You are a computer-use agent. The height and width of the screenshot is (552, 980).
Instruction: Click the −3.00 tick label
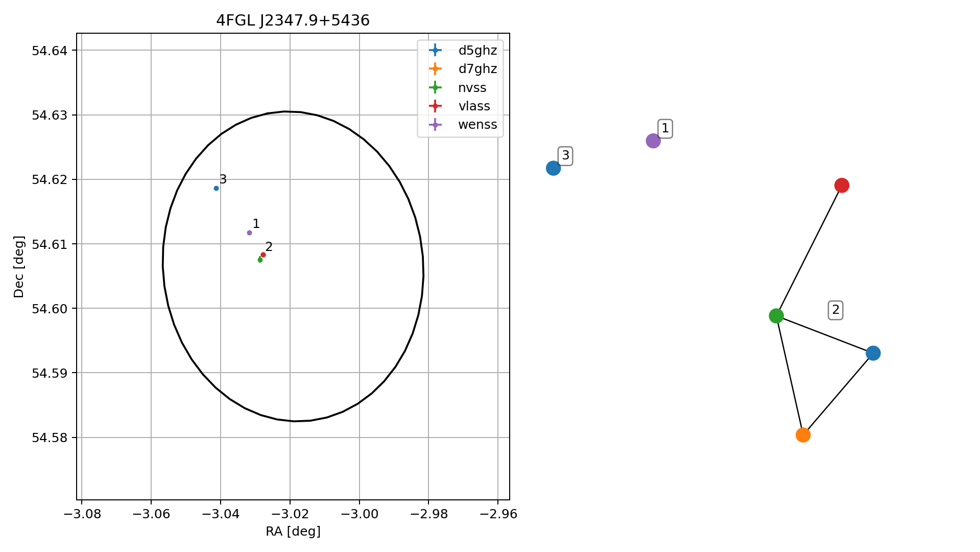click(360, 514)
